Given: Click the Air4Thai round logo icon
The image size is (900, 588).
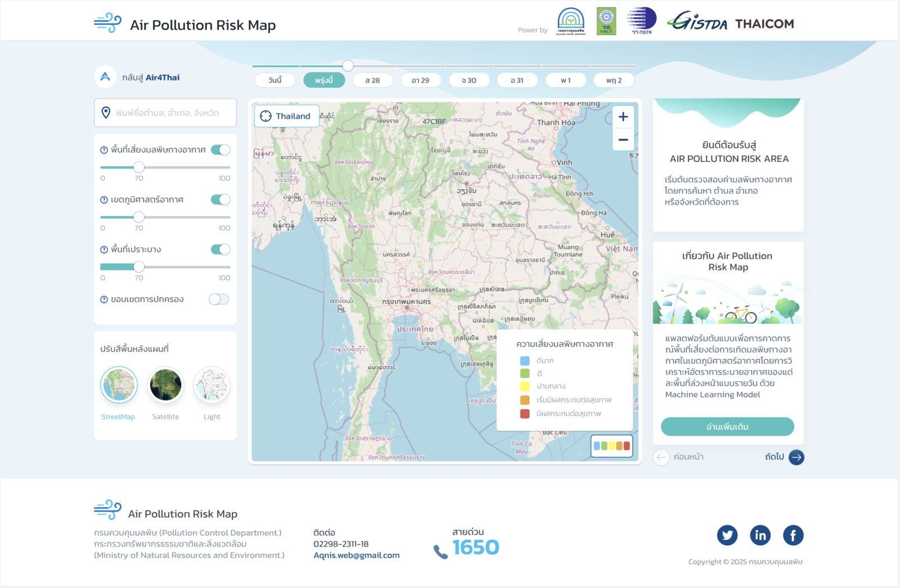Looking at the screenshot, I should [x=105, y=77].
